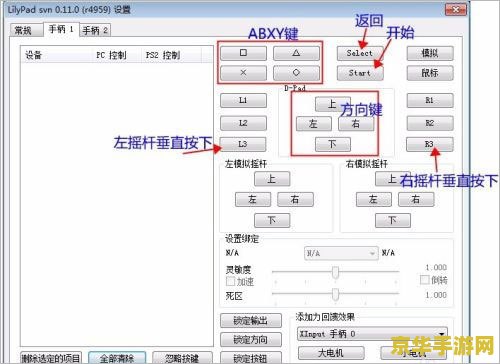Click 下 under 右模拟摇杆
500x364 pixels.
tap(393, 220)
